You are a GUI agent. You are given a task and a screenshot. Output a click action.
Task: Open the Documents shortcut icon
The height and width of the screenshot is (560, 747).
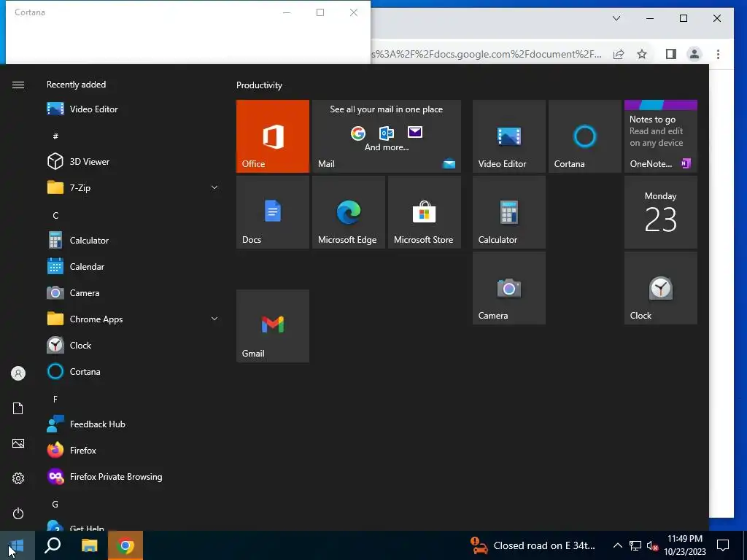18,408
